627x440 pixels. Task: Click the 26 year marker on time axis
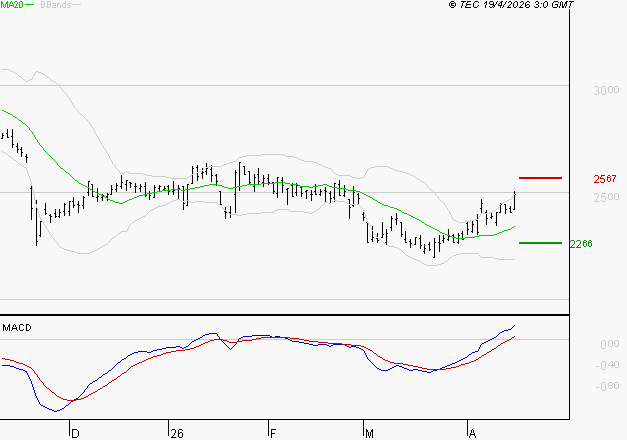pos(177,434)
